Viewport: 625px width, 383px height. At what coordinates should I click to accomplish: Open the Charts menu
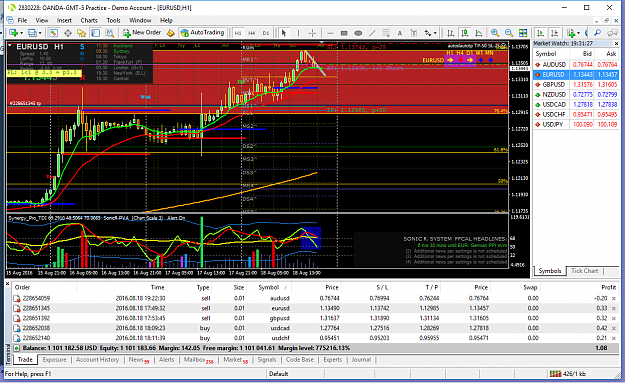(x=89, y=20)
